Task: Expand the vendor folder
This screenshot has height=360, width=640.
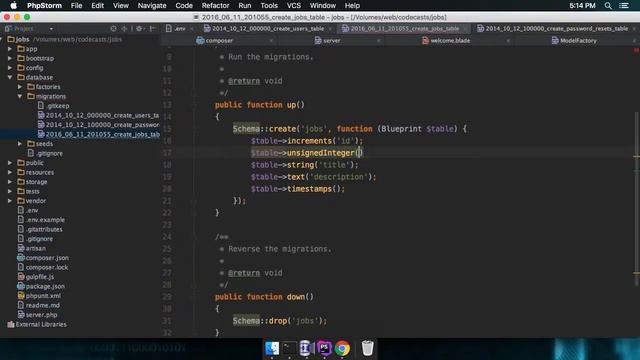Action: click(10, 201)
